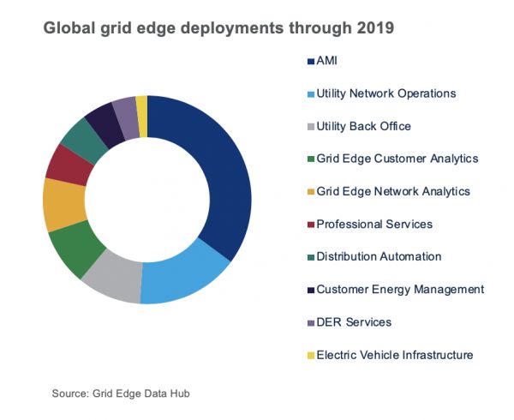
Task: Select the red Professional Services legend swatch
Action: [x=310, y=225]
